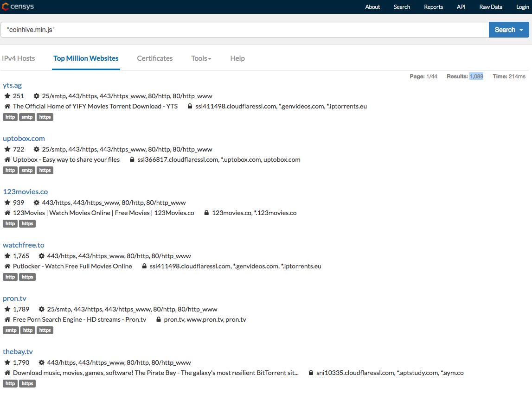Open the uptobox.com result link
This screenshot has width=532, height=394.
coord(24,139)
